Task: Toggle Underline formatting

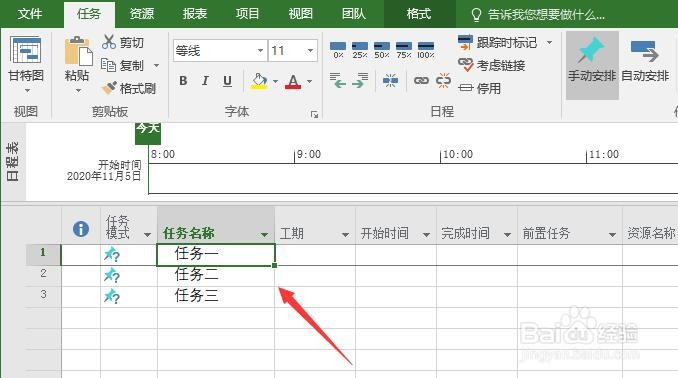Action: click(227, 81)
